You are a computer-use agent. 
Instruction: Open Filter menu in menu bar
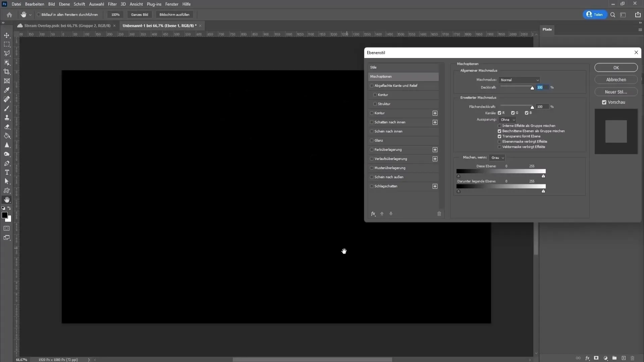pos(112,4)
